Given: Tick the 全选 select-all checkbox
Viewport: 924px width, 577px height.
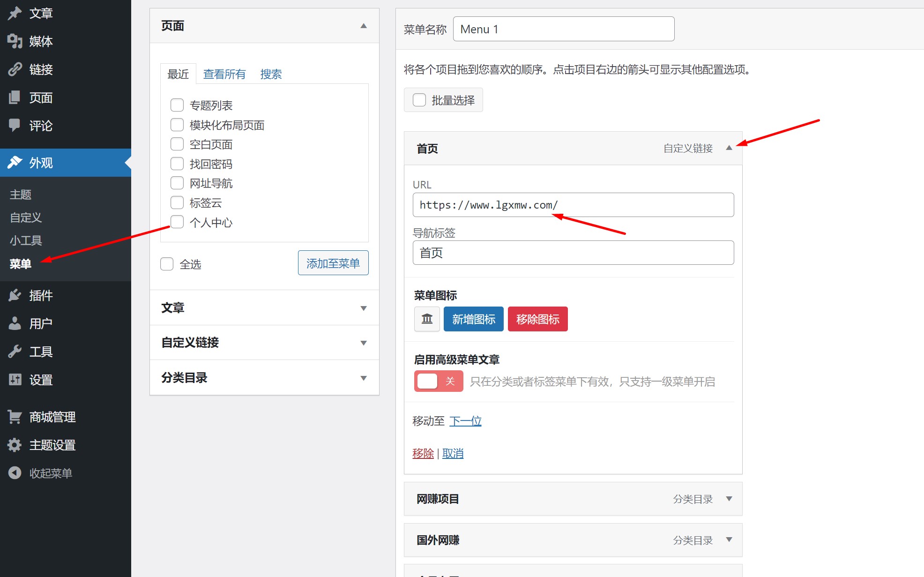Looking at the screenshot, I should click(x=167, y=264).
